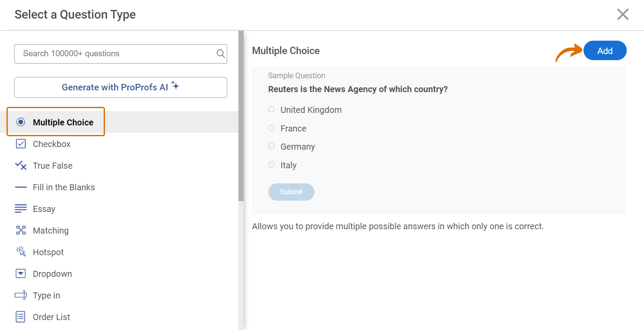Viewport: 644px width, 330px height.
Task: Select the Fill in the Blanks icon
Action: tap(21, 187)
